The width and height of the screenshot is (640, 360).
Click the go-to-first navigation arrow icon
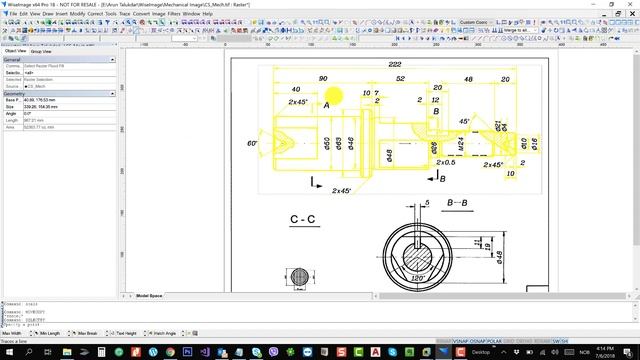(x=397, y=38)
